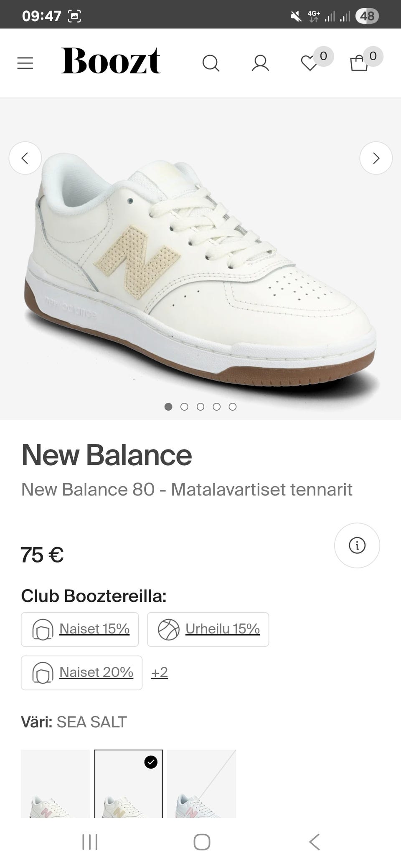Open the wishlist heart icon
The height and width of the screenshot is (868, 401).
[310, 63]
